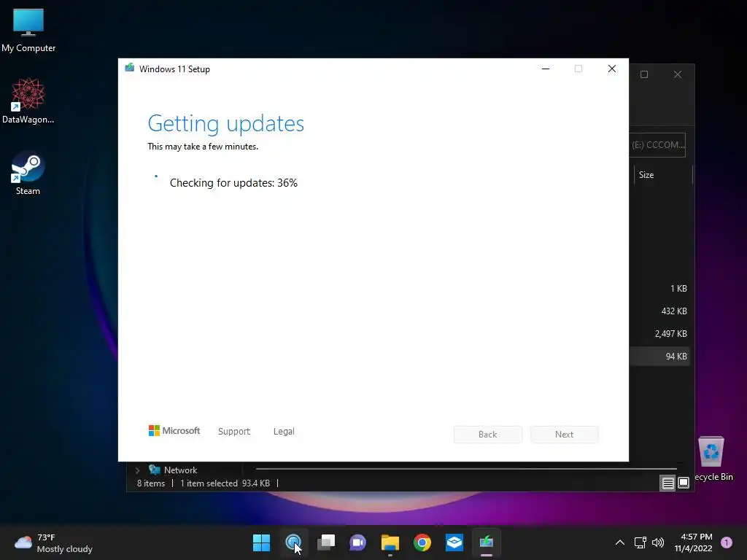Open Task View from taskbar
Image resolution: width=747 pixels, height=560 pixels.
[326, 542]
